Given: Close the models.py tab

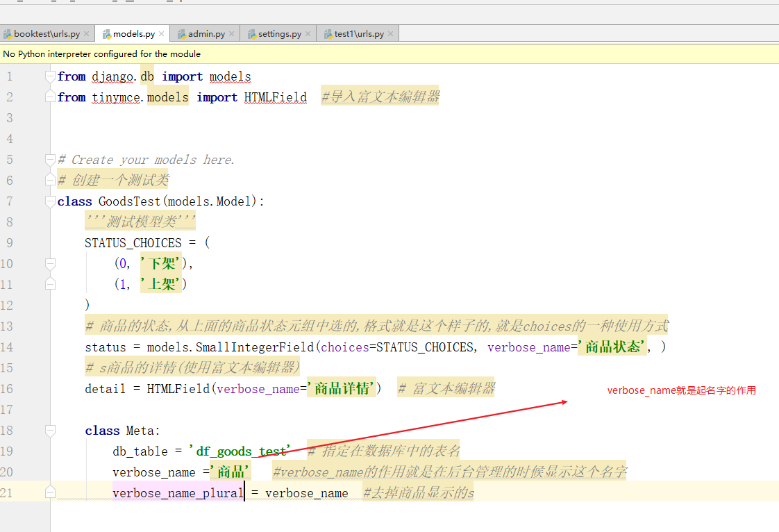Looking at the screenshot, I should 162,34.
